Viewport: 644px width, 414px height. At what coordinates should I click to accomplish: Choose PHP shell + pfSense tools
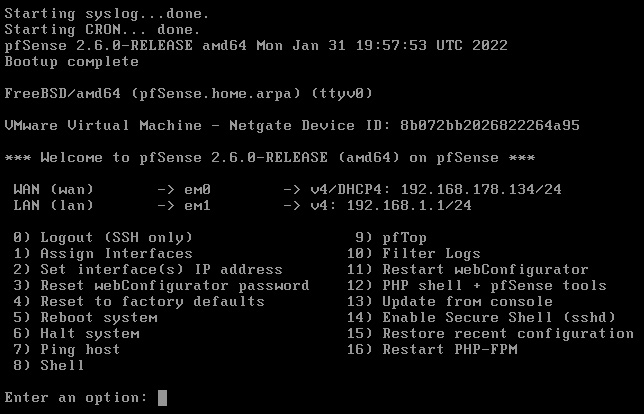coord(477,286)
